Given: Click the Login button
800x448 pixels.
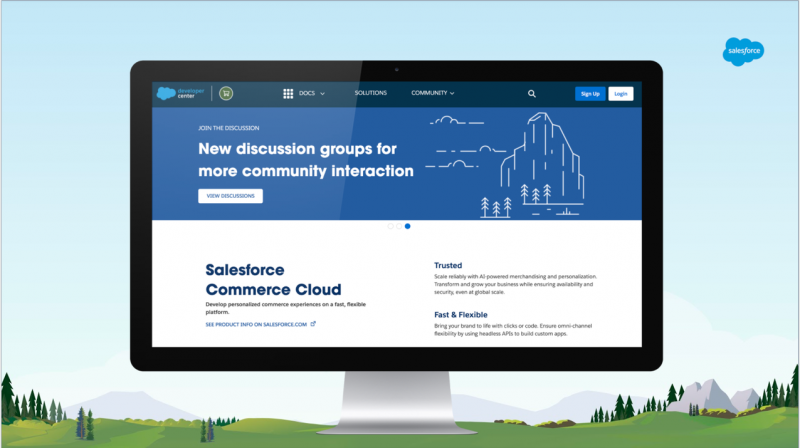Looking at the screenshot, I should 621,94.
